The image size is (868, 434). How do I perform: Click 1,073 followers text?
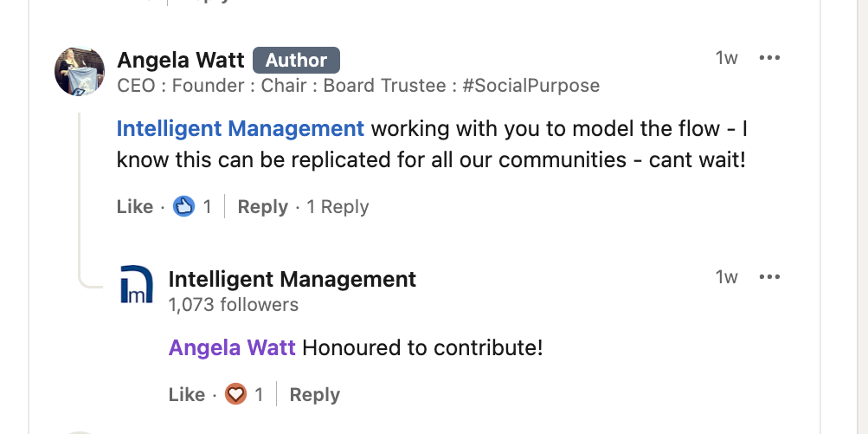[233, 305]
